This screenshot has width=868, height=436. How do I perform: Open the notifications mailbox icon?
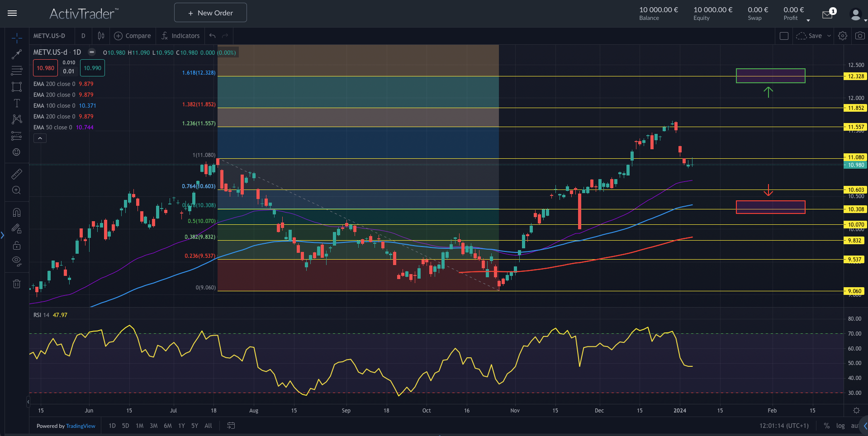click(x=827, y=14)
